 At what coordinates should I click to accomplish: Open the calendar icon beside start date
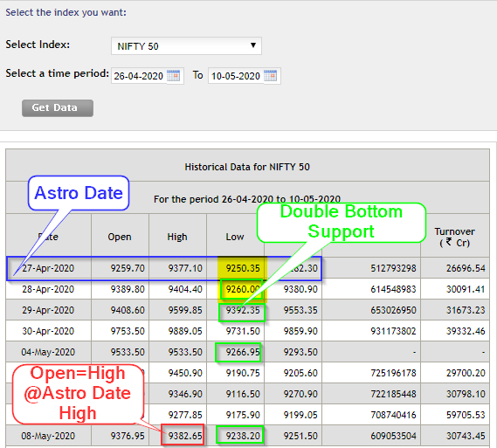click(x=173, y=75)
